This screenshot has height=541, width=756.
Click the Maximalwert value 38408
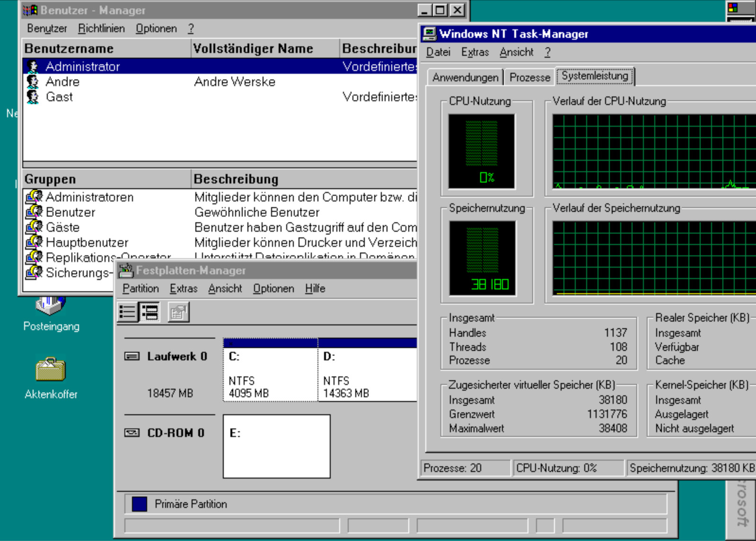[x=613, y=428]
